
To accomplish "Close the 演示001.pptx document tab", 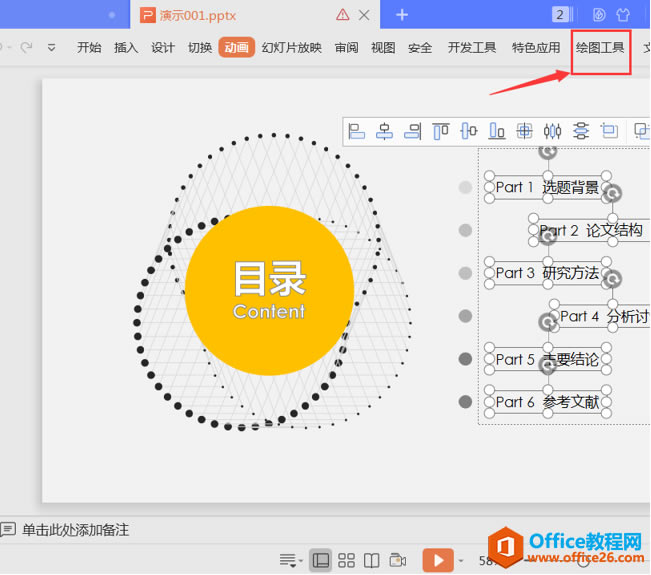I will click(x=364, y=15).
